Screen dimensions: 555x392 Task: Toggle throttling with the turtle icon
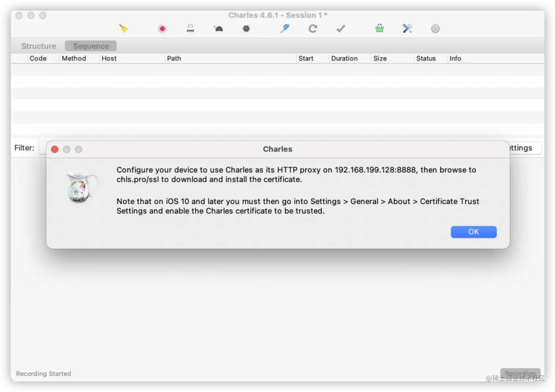[218, 29]
